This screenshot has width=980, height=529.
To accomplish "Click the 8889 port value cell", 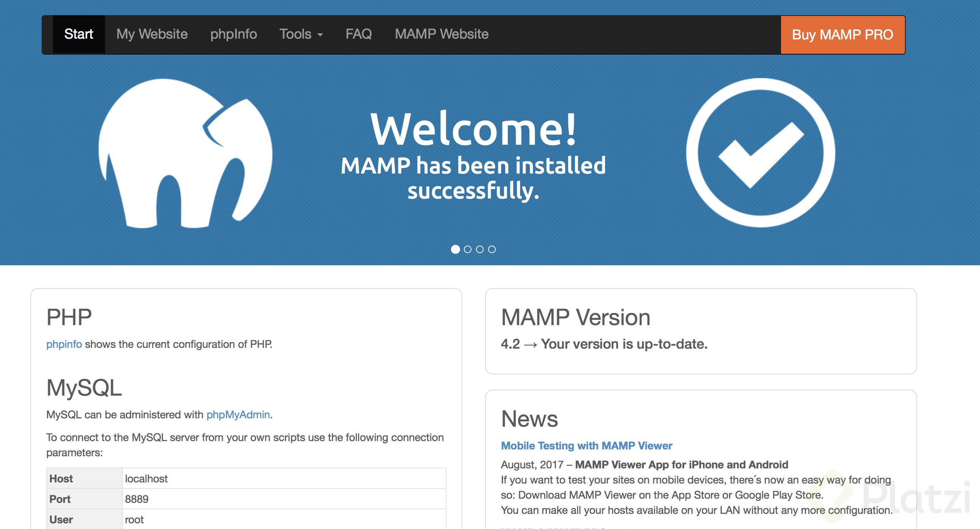I will pos(136,499).
